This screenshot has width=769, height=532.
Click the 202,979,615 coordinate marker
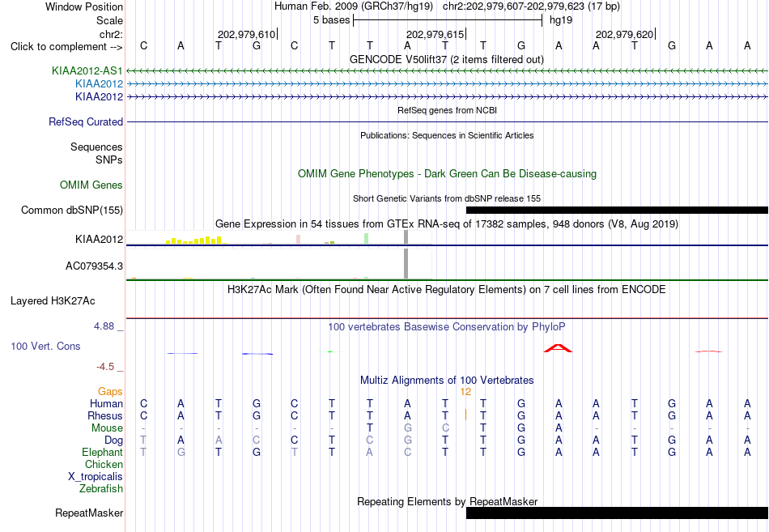coord(435,34)
